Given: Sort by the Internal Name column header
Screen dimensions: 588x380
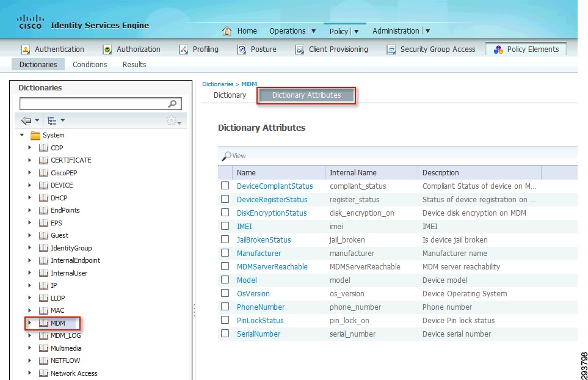Looking at the screenshot, I should [x=371, y=172].
